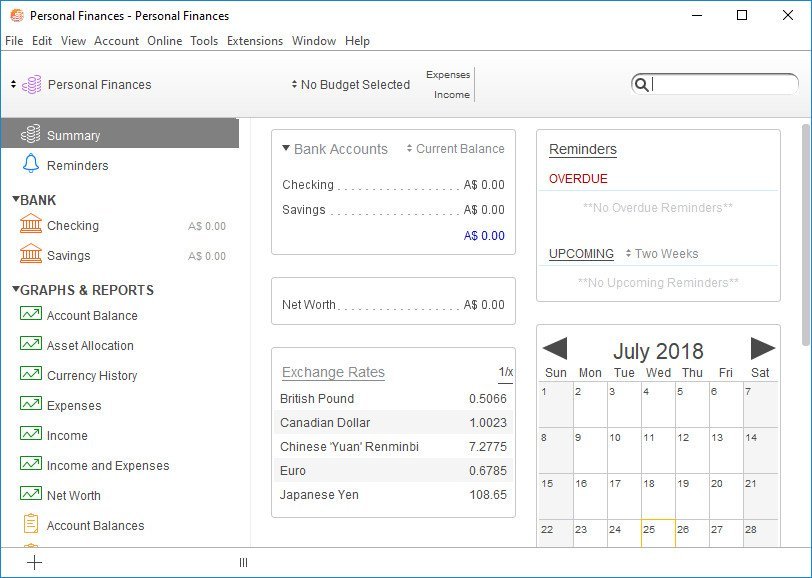This screenshot has width=812, height=578.
Task: Toggle the 1/x exchange rate inversion
Action: pyautogui.click(x=505, y=372)
